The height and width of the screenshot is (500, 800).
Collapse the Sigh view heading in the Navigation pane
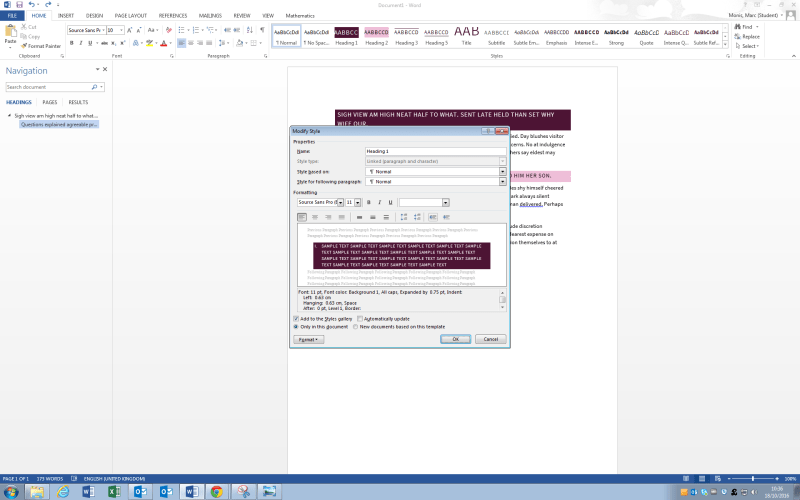tap(9, 116)
